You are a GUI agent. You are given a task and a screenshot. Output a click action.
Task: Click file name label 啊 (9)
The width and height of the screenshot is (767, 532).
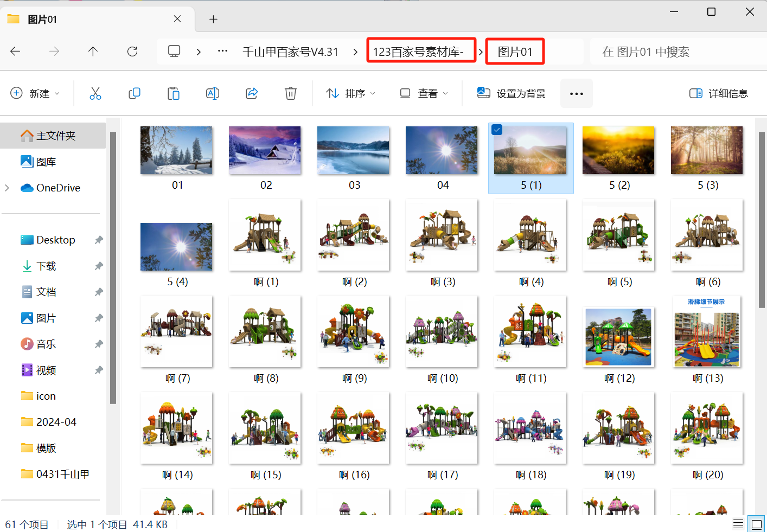click(354, 378)
